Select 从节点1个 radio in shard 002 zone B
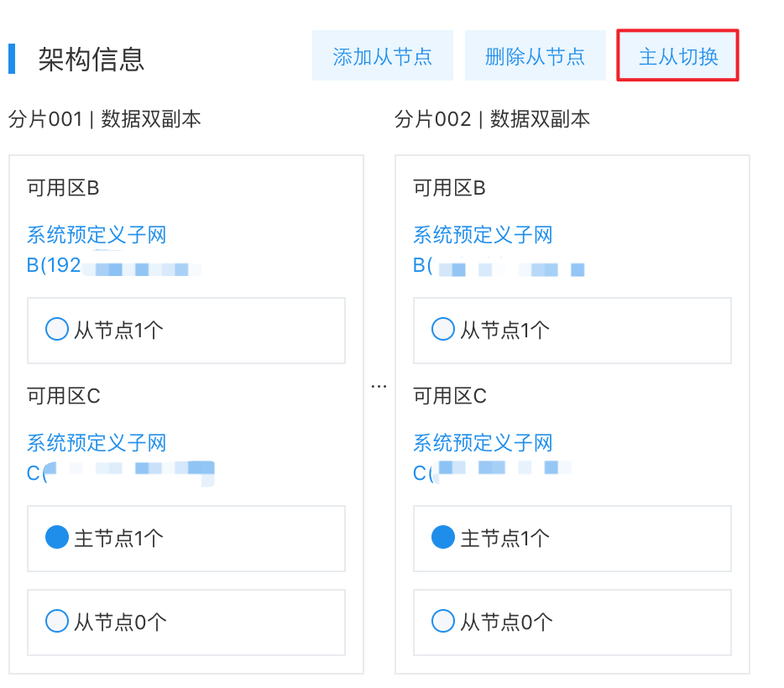 (x=443, y=329)
